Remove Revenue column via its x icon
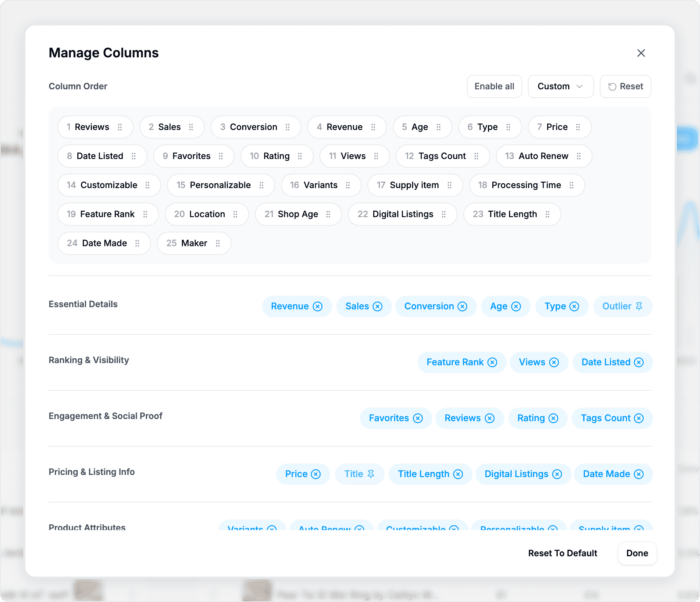This screenshot has width=700, height=602. click(318, 306)
